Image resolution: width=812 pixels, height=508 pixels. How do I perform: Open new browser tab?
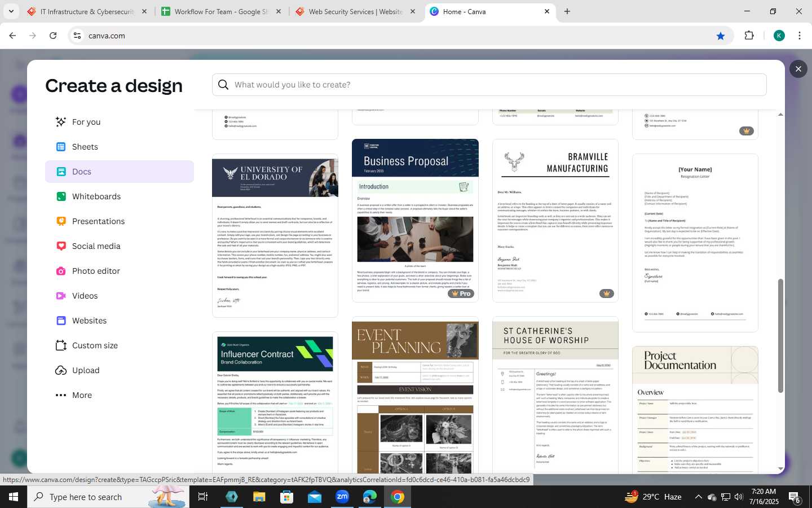coord(567,11)
